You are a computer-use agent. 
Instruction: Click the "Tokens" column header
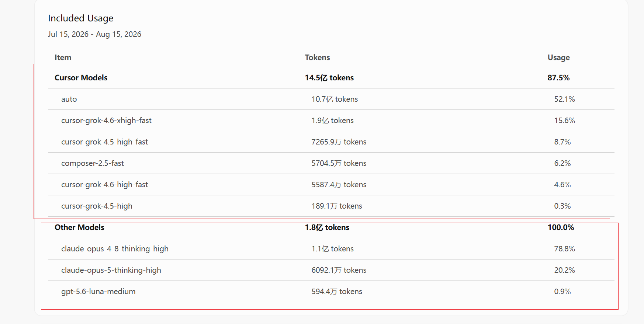click(317, 58)
